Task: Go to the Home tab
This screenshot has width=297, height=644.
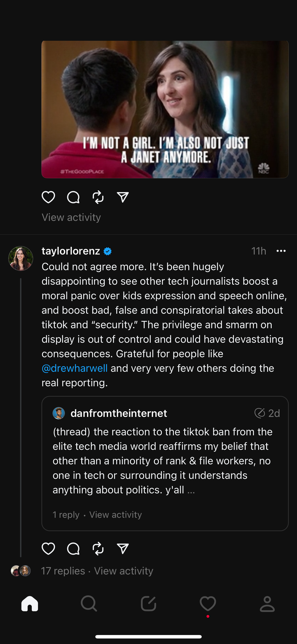Action: pyautogui.click(x=30, y=603)
